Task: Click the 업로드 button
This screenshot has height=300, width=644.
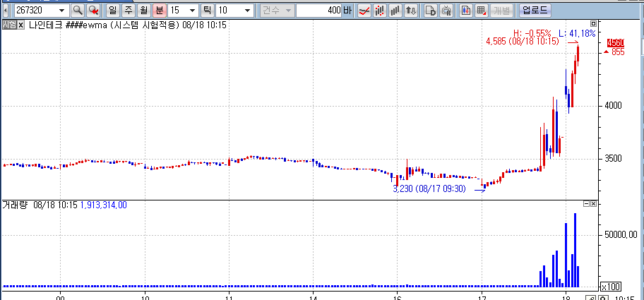Action: (535, 11)
